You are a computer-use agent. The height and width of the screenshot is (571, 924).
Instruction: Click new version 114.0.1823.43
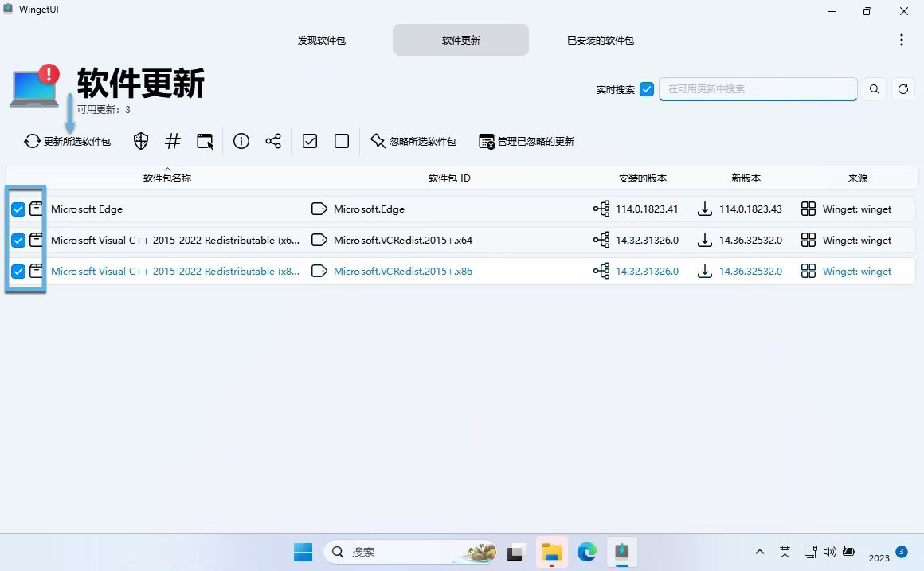(750, 209)
